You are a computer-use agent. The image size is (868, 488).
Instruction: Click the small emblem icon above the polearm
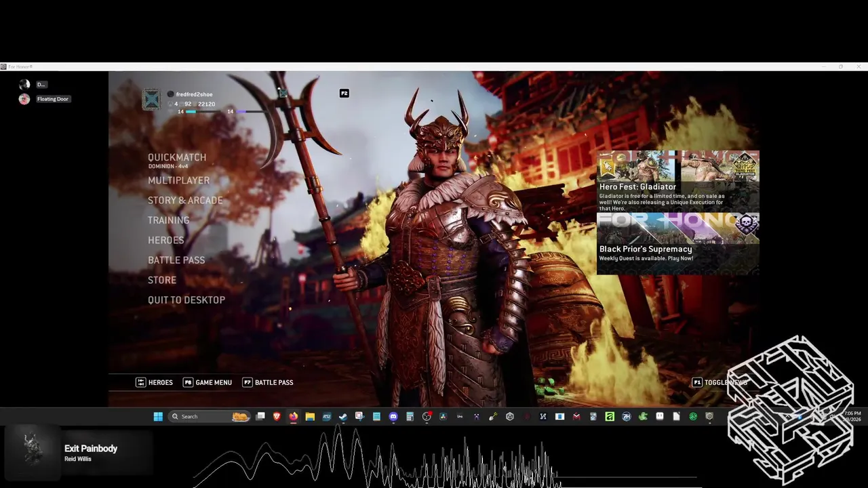coord(283,93)
